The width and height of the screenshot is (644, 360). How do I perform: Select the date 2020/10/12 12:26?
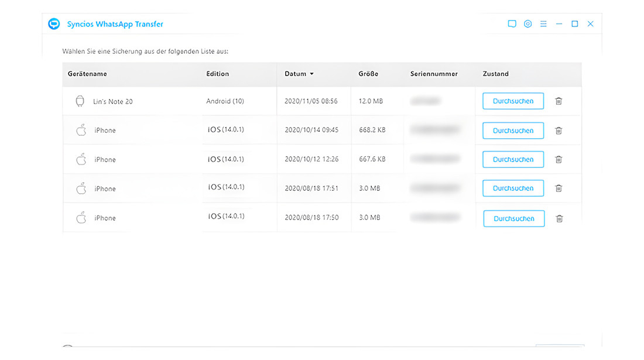click(x=311, y=159)
